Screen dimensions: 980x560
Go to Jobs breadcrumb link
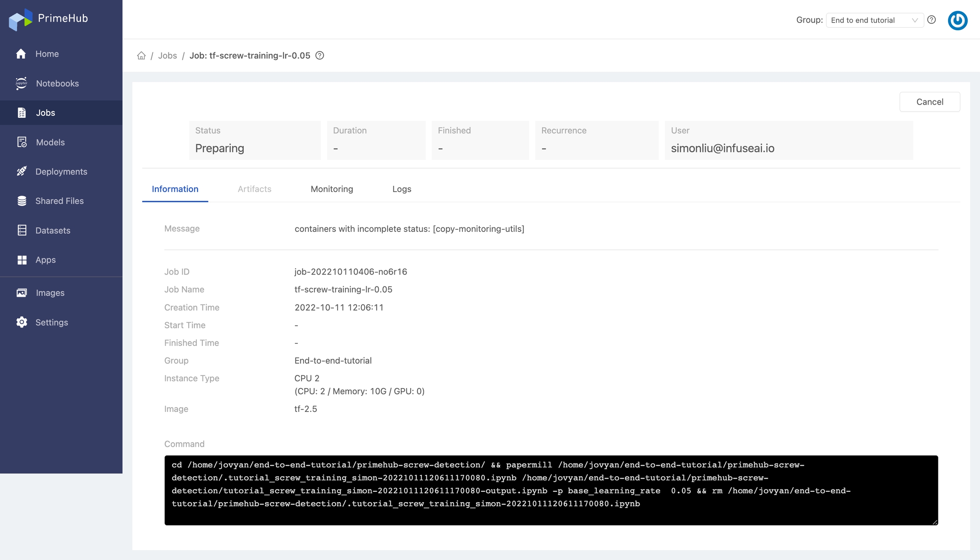(168, 56)
